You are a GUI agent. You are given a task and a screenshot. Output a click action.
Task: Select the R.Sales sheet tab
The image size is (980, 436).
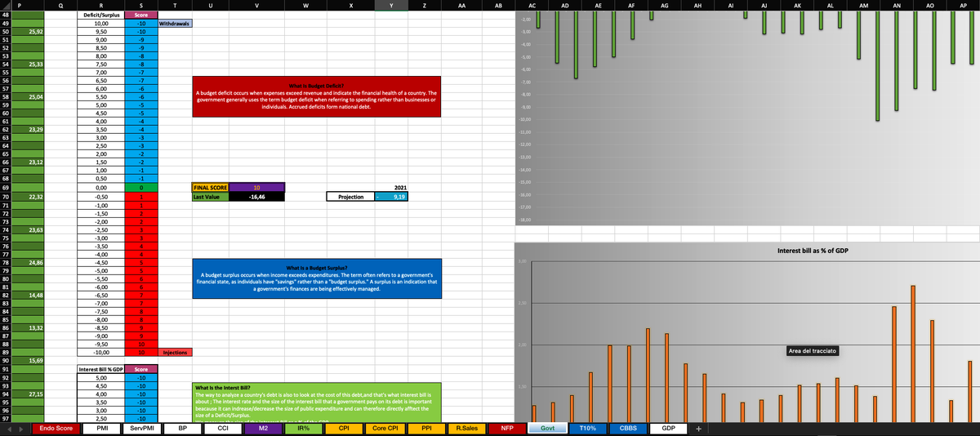tap(467, 429)
